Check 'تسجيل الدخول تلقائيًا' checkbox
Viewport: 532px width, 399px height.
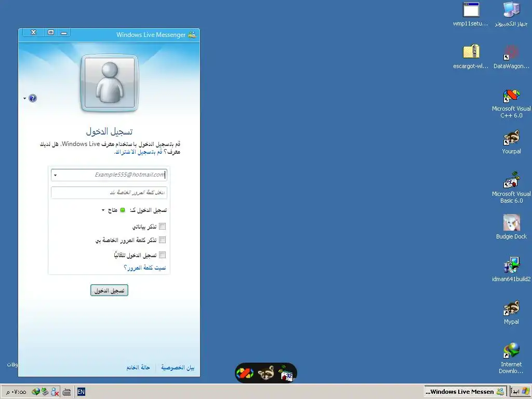pos(163,255)
